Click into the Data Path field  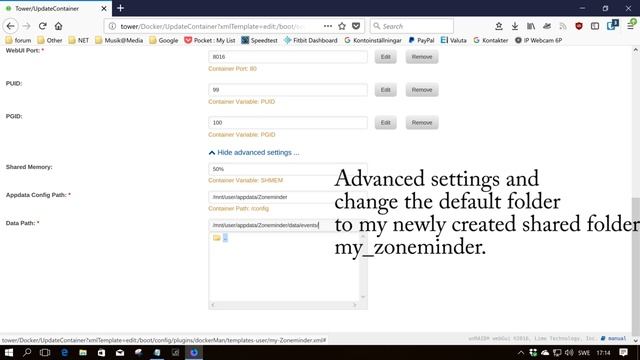288,225
